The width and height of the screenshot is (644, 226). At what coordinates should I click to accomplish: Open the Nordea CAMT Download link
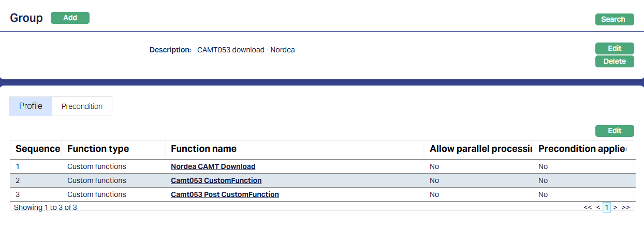pos(213,166)
